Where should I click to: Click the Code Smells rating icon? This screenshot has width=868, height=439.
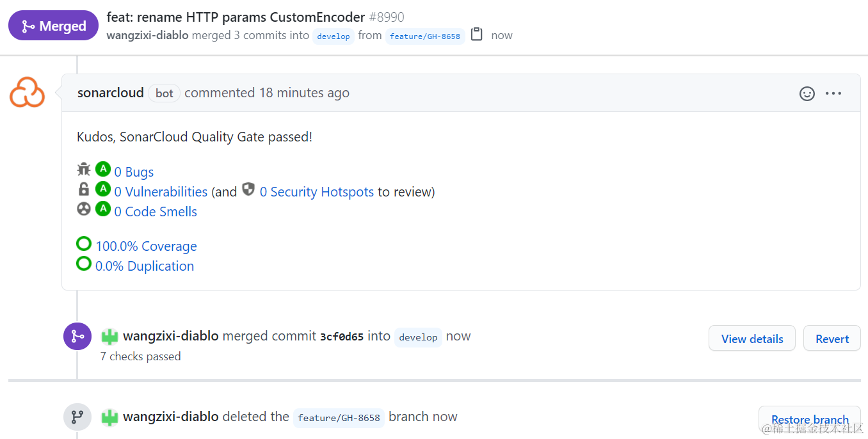[x=83, y=209]
